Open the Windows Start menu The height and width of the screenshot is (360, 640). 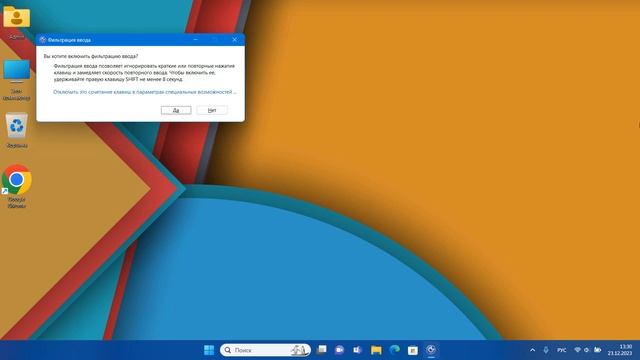pos(209,350)
